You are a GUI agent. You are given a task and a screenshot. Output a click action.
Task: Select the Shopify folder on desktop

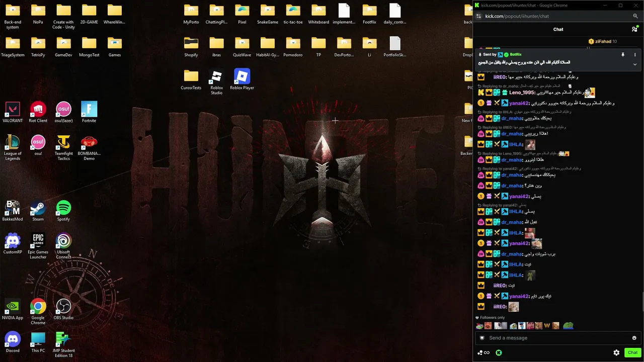click(191, 47)
